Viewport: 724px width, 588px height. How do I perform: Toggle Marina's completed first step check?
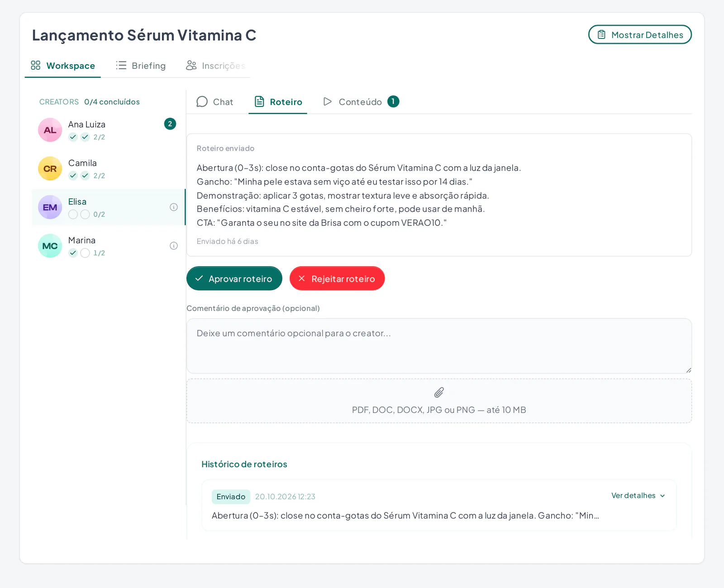[x=73, y=253]
